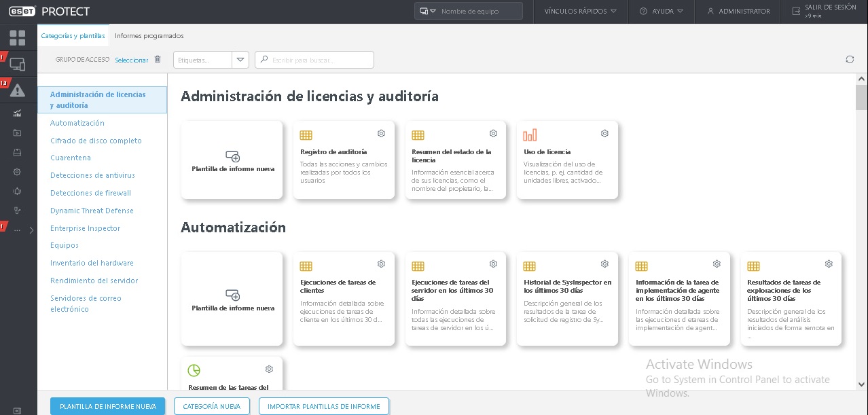
Task: Select the Categorías y plantillas tab
Action: (x=75, y=35)
